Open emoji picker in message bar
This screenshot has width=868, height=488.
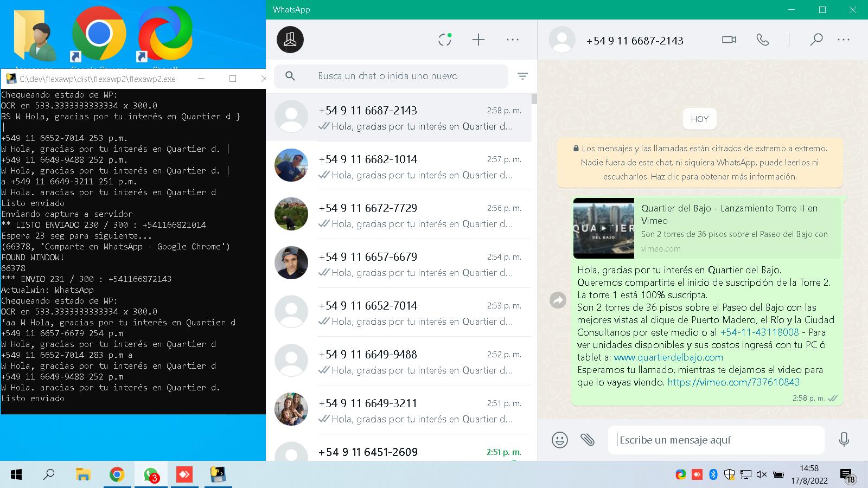pyautogui.click(x=560, y=439)
